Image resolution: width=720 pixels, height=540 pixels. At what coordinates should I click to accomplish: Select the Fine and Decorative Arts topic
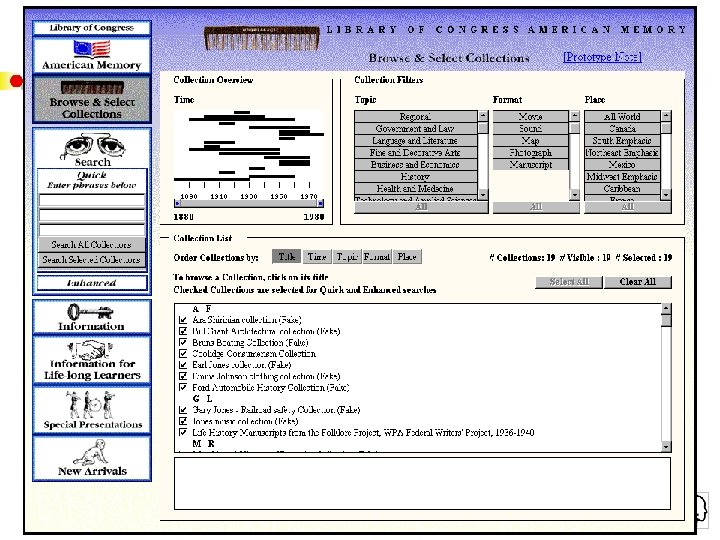pyautogui.click(x=416, y=152)
